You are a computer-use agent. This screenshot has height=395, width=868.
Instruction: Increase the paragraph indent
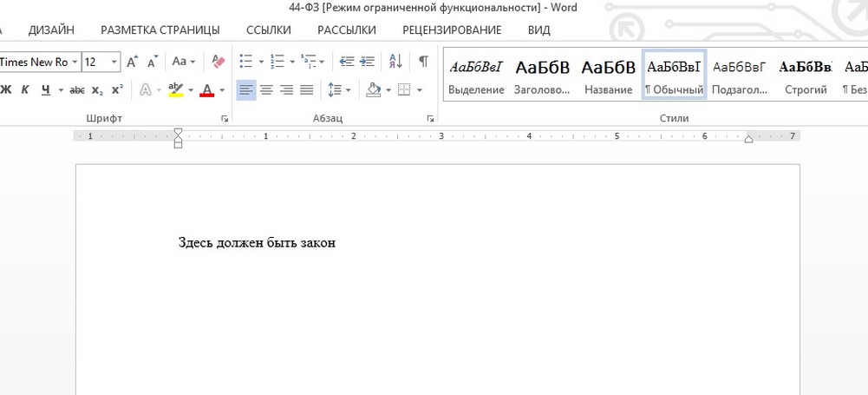[x=367, y=62]
